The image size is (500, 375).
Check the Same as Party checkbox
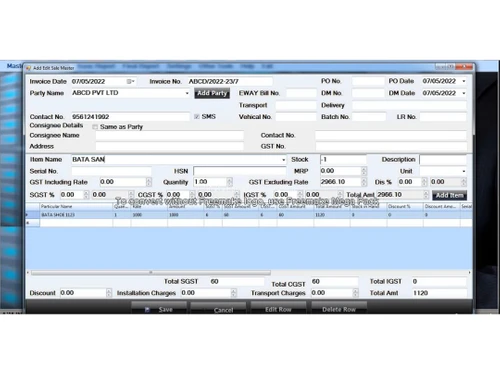95,127
